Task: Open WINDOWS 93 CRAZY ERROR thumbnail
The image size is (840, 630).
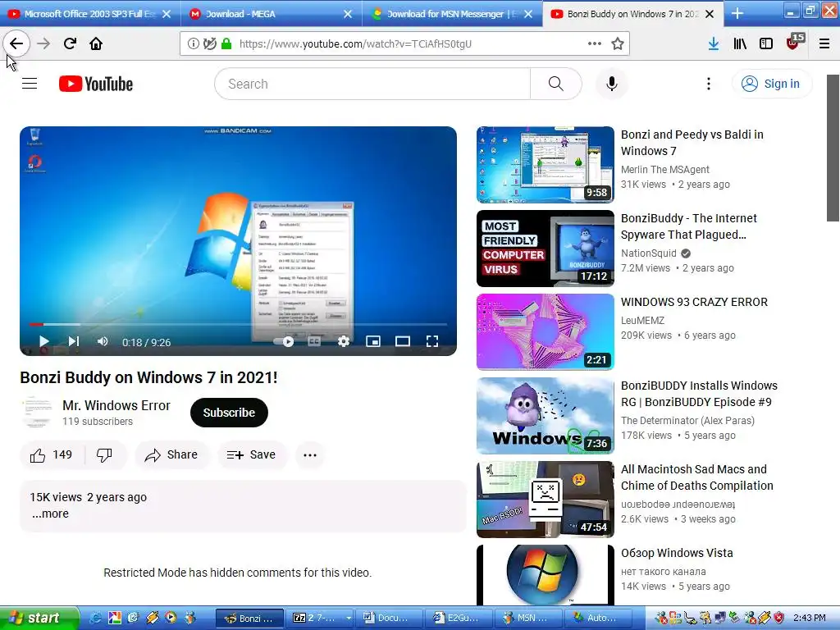Action: (x=546, y=331)
